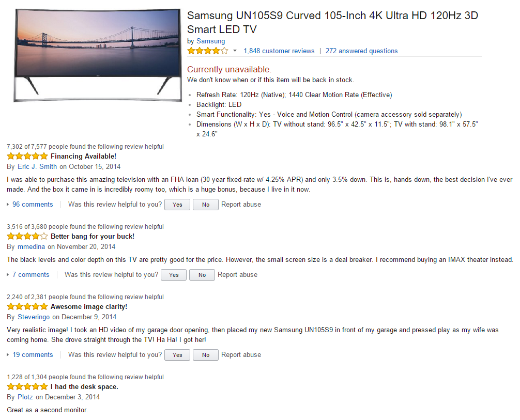
Task: Click No on the Steveringo review
Action: 206,355
